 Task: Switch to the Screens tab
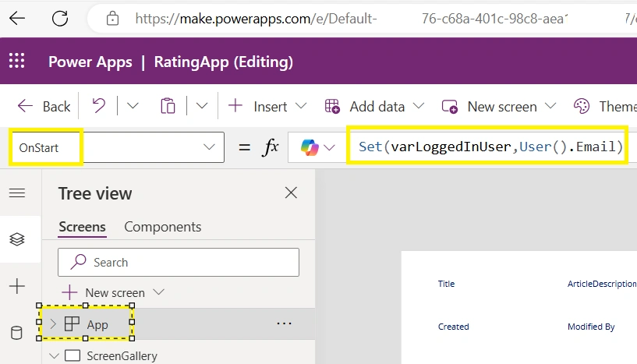pos(82,227)
